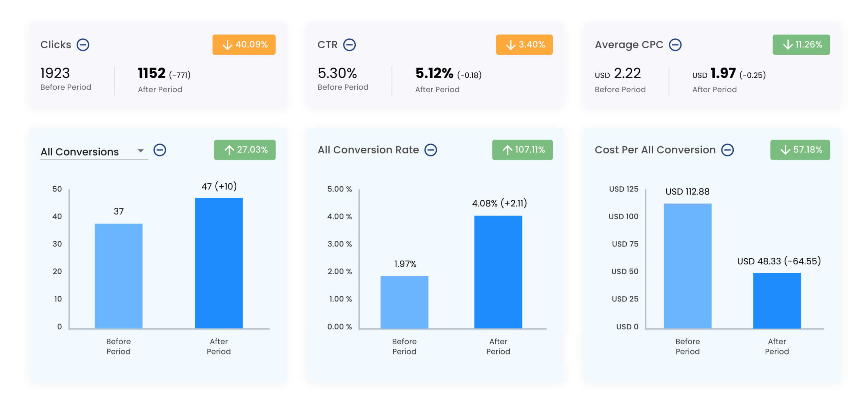This screenshot has height=405, width=868.
Task: Click up arrow in 27.03% conversions badge
Action: 229,150
